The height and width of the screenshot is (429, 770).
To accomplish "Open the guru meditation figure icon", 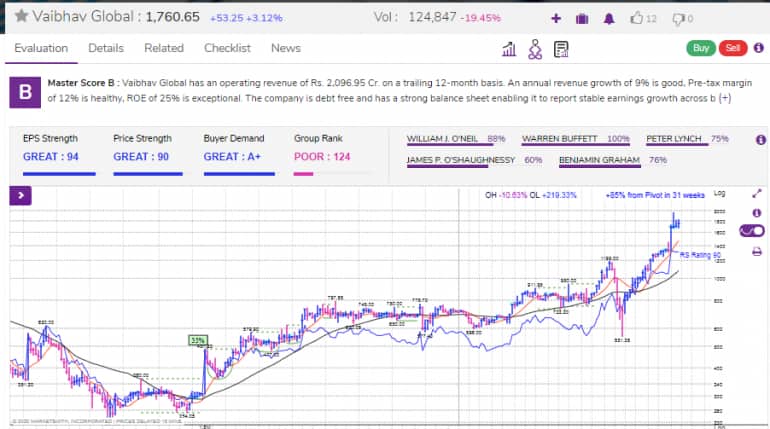I will click(x=535, y=49).
